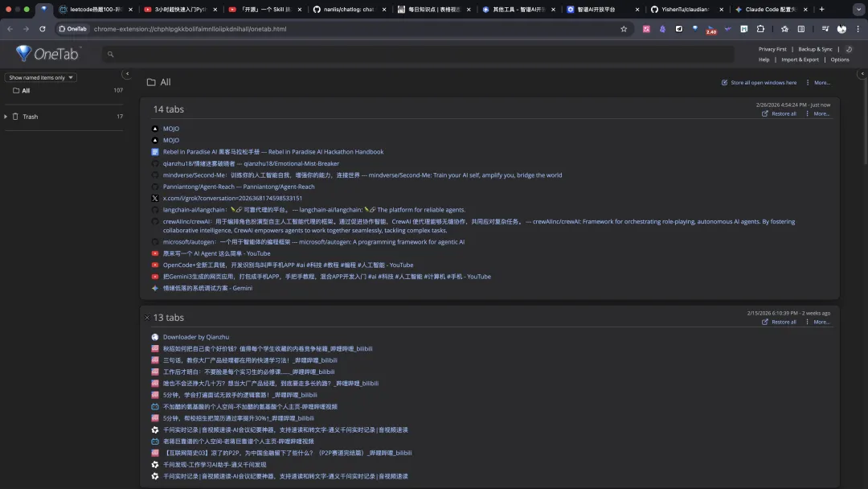Open langchain-ai/langchain saved tab
Screen dimensions: 868x489
tap(314, 210)
